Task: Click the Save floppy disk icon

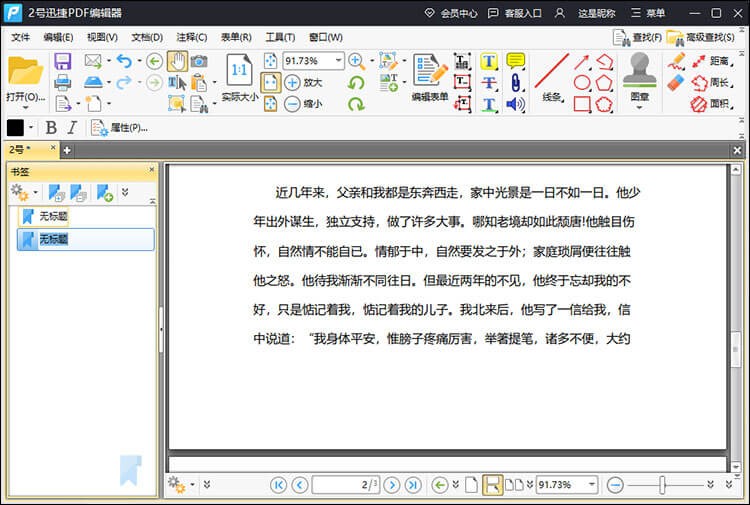Action: [62, 61]
